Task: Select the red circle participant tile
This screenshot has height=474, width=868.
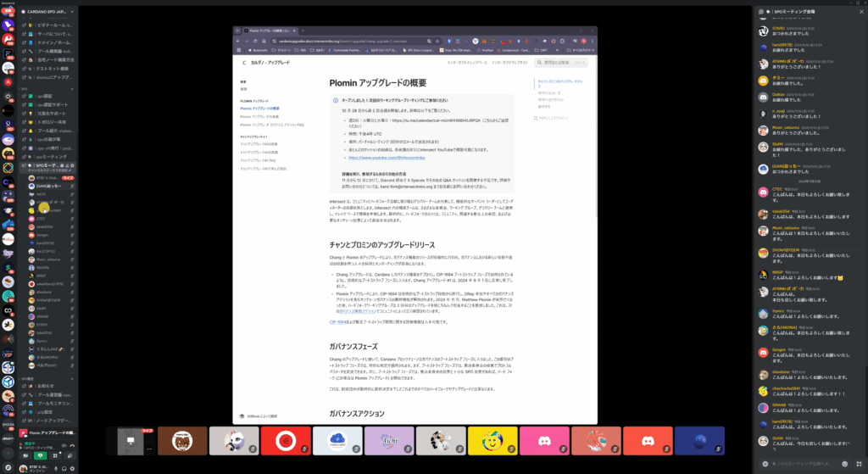Action: 286,441
